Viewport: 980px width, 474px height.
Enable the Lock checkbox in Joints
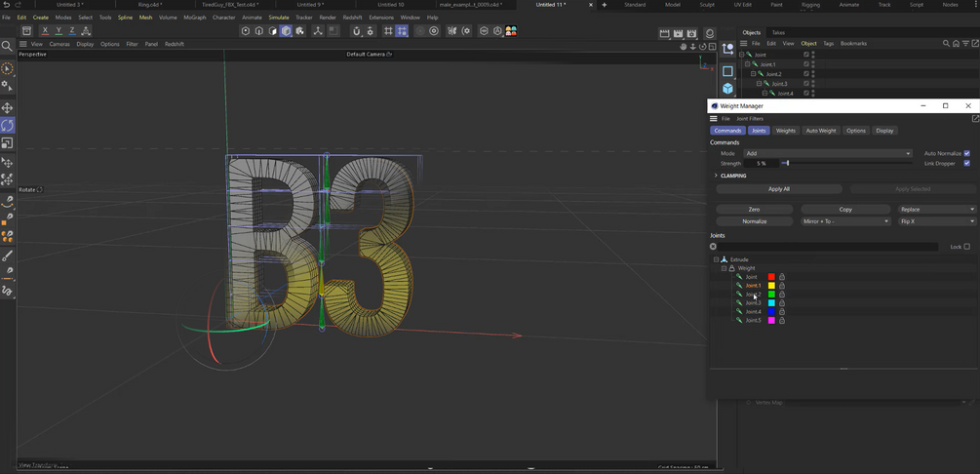coord(966,247)
